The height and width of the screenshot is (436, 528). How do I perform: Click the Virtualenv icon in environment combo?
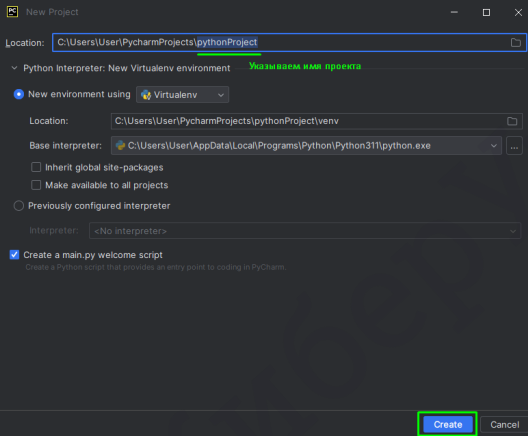(146, 95)
